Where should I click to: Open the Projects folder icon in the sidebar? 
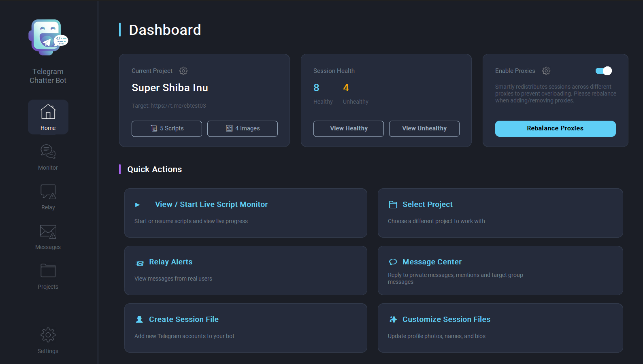[48, 271]
